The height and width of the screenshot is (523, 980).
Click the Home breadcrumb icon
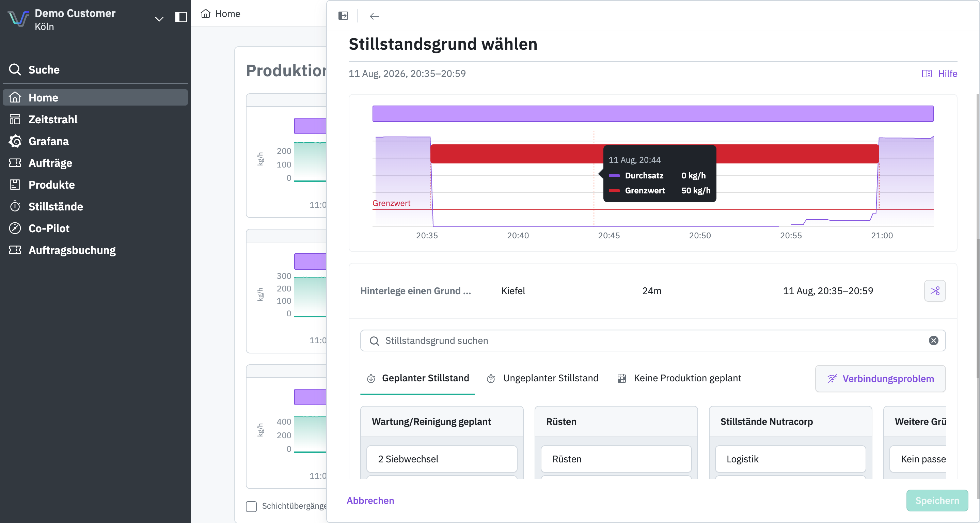pos(205,14)
